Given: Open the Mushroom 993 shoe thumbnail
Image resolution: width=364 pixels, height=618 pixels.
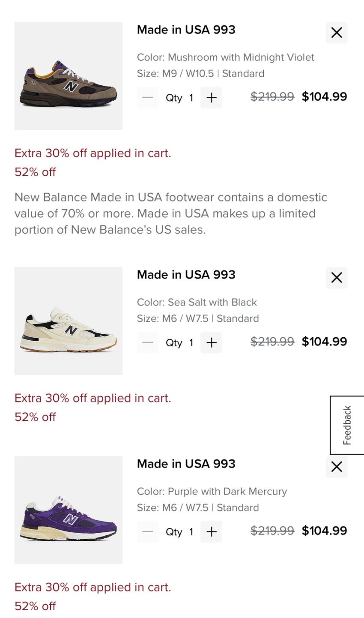Looking at the screenshot, I should (69, 76).
